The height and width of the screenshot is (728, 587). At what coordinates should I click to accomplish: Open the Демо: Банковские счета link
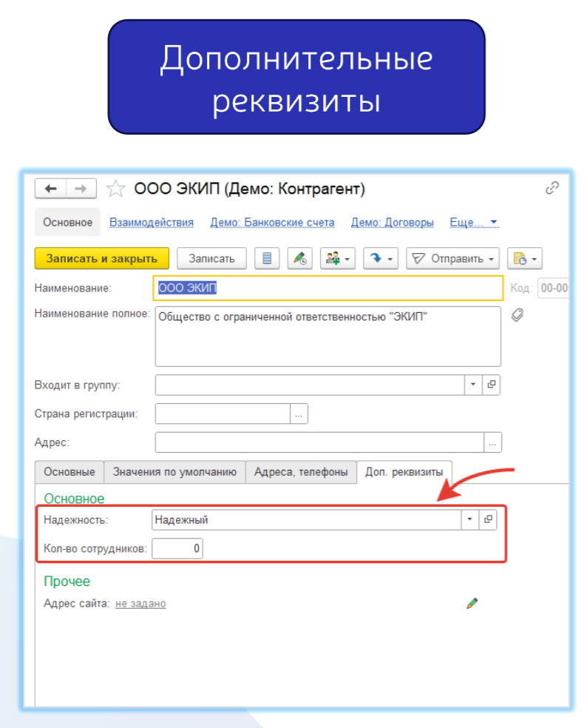coord(272,222)
